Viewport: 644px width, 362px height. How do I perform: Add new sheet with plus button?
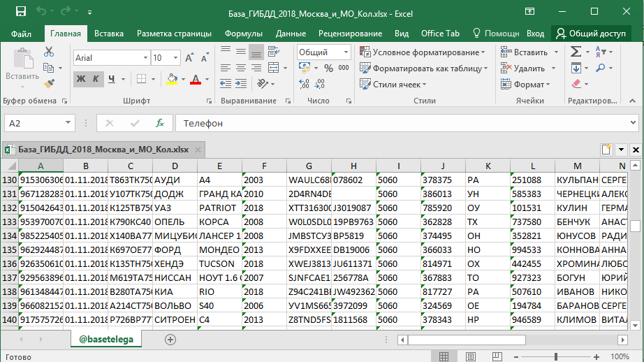coord(170,340)
